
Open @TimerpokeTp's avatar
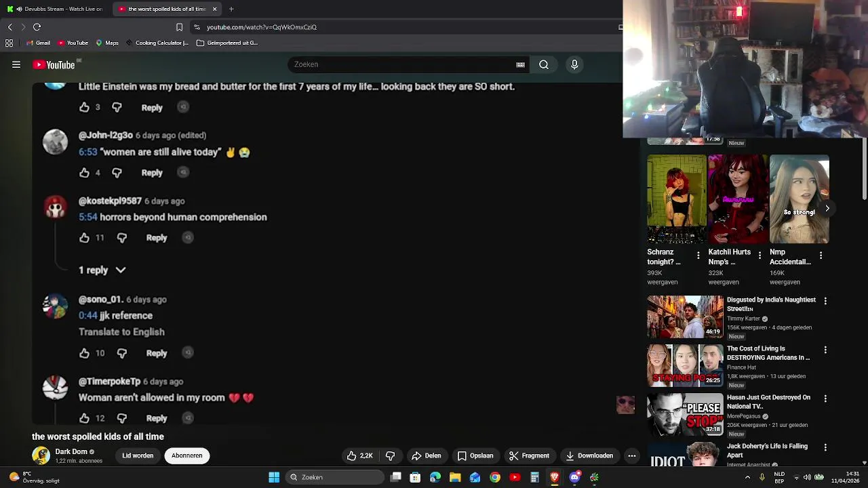[x=55, y=388]
